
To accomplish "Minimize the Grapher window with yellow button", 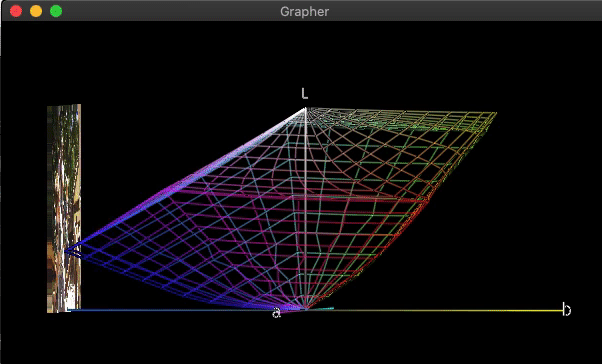I will point(36,11).
